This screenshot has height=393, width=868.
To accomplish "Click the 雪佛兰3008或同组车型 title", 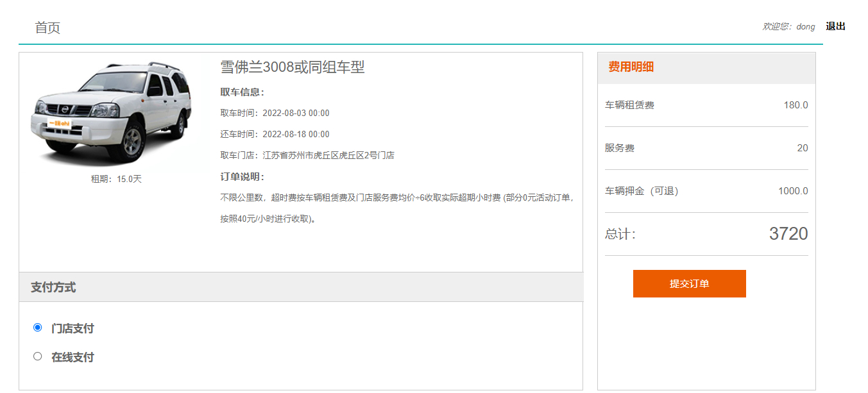I will (293, 67).
